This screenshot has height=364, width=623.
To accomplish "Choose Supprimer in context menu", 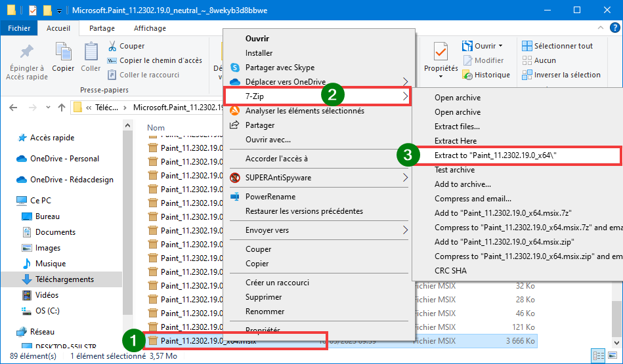I will [x=319, y=297].
